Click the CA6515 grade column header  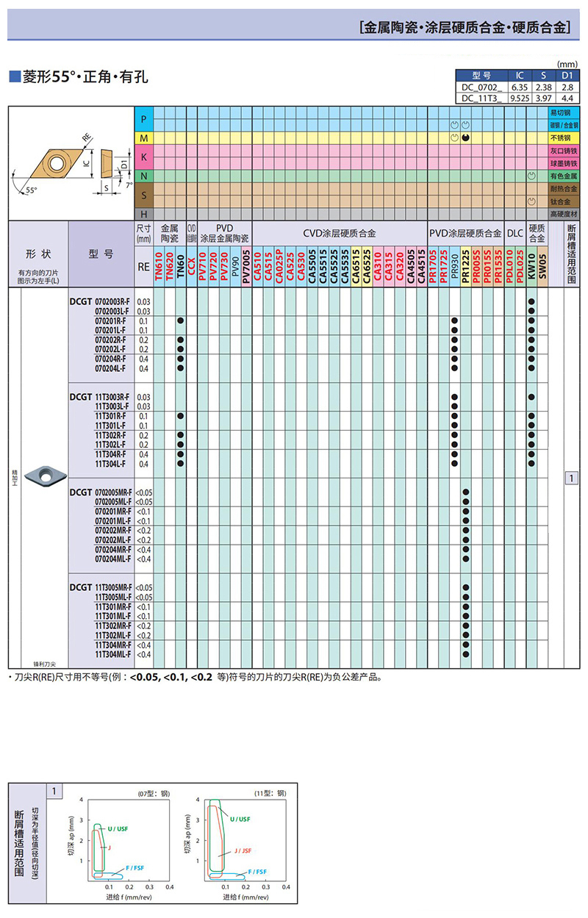(x=356, y=265)
